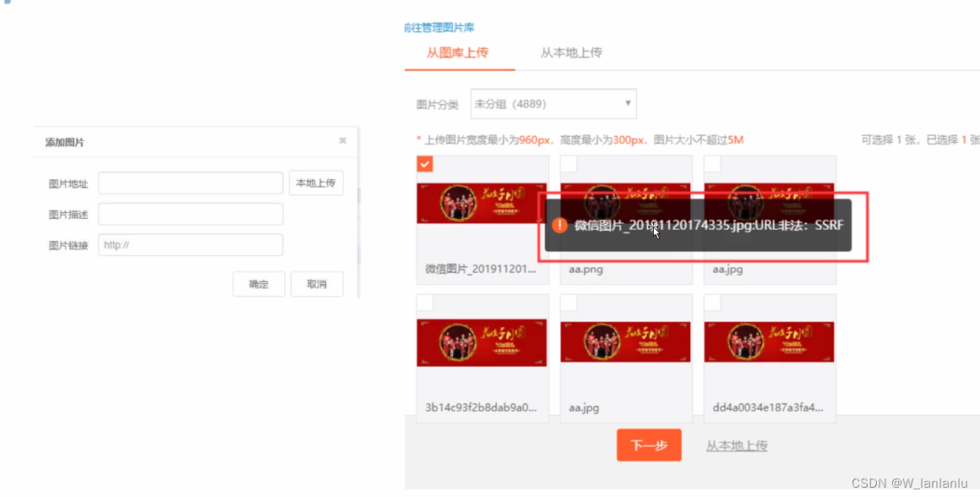The width and height of the screenshot is (980, 497).
Task: Open the 前往管理图片库 link
Action: pos(439,28)
